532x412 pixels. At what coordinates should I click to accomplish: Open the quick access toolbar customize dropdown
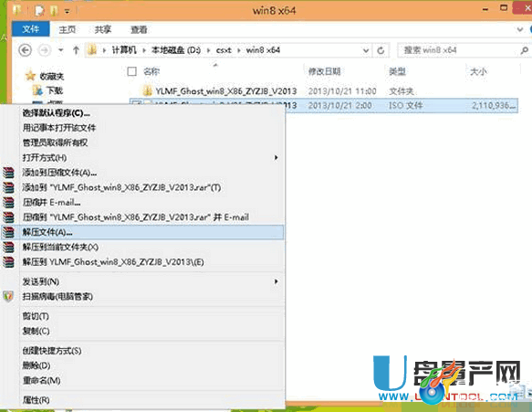coord(67,11)
